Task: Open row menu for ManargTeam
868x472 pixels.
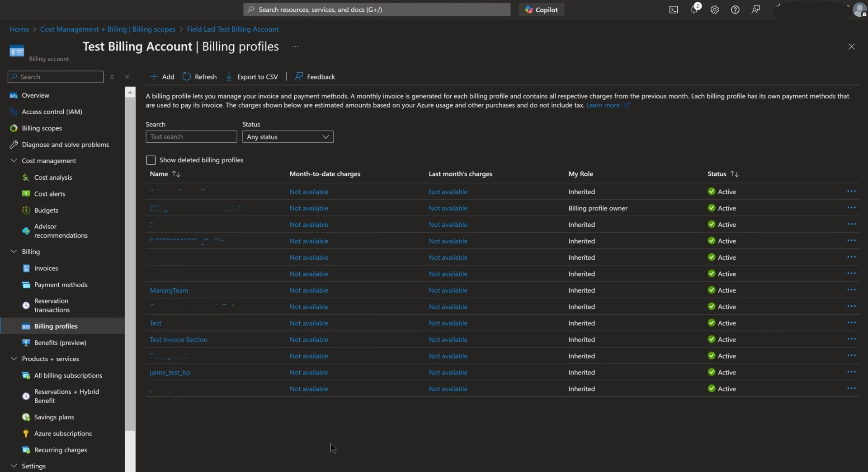Action: coord(851,290)
